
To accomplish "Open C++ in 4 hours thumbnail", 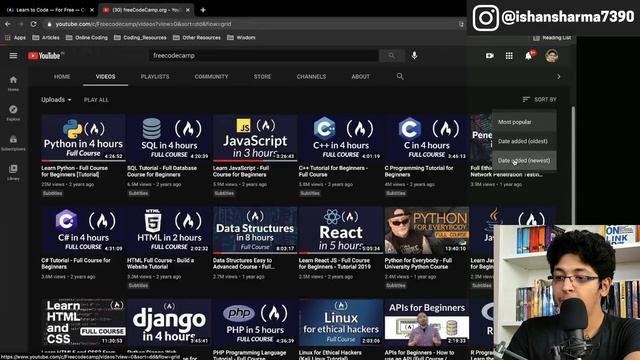I will [341, 138].
